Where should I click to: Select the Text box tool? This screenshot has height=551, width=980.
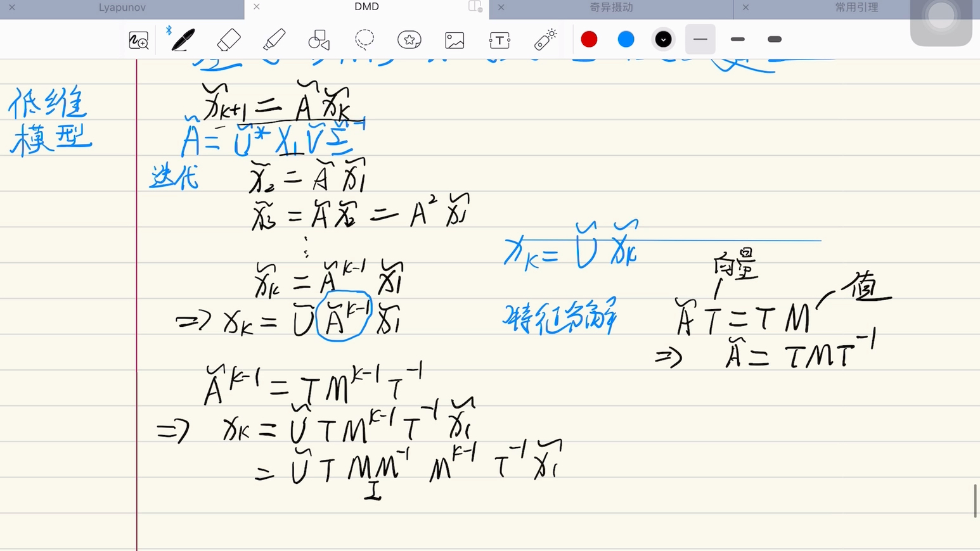click(x=500, y=39)
